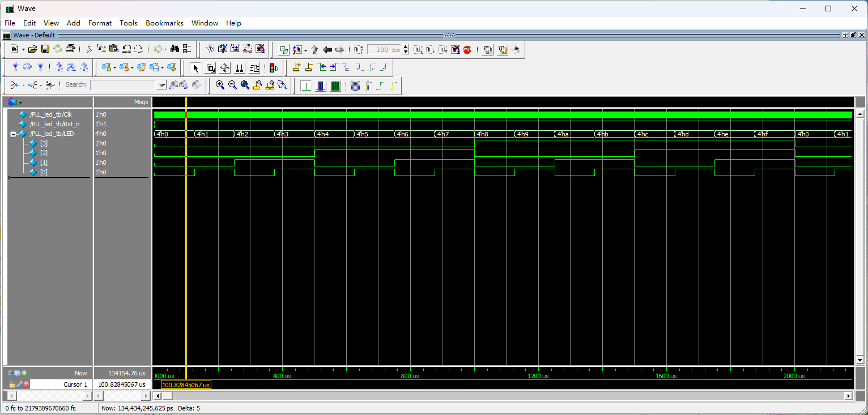Image resolution: width=868 pixels, height=415 pixels.
Task: Select the single-line waveform format button
Action: pos(306,85)
